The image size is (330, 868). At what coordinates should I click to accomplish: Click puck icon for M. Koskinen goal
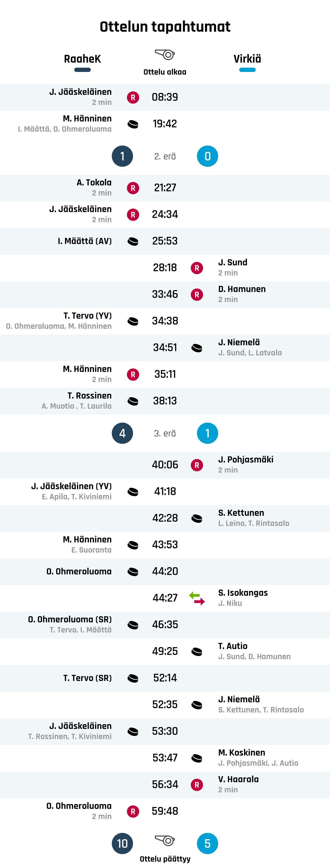197,758
